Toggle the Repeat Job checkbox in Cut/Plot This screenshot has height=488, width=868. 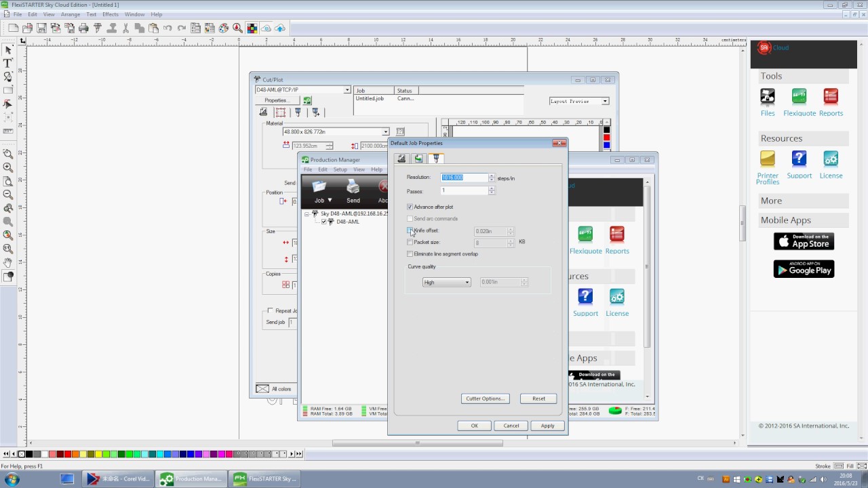pos(271,311)
